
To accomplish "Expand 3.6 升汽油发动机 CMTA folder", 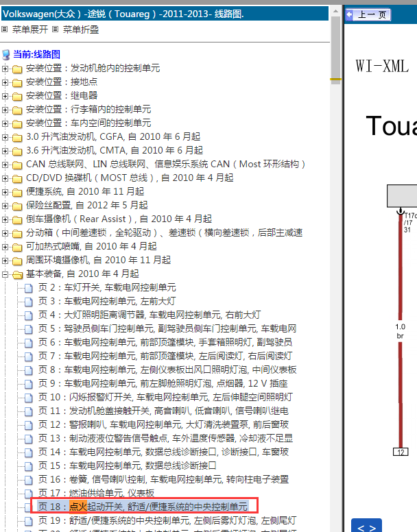I will (x=5, y=151).
